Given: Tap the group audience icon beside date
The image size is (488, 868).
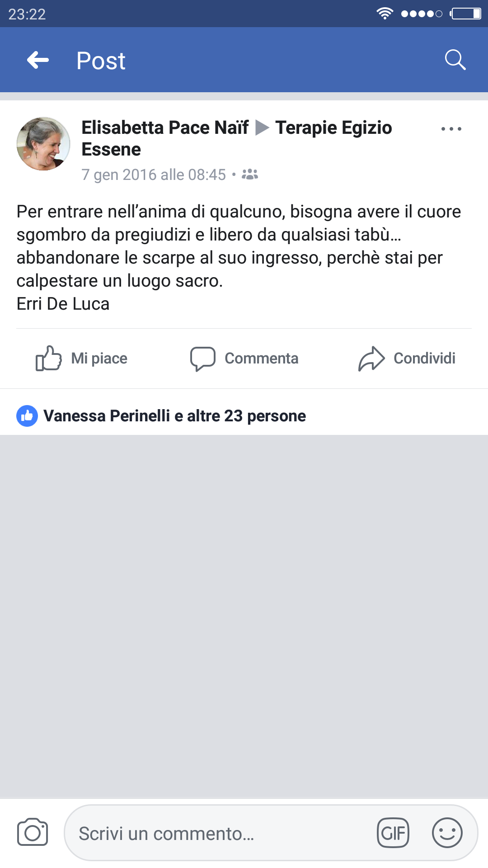Looking at the screenshot, I should click(x=250, y=175).
